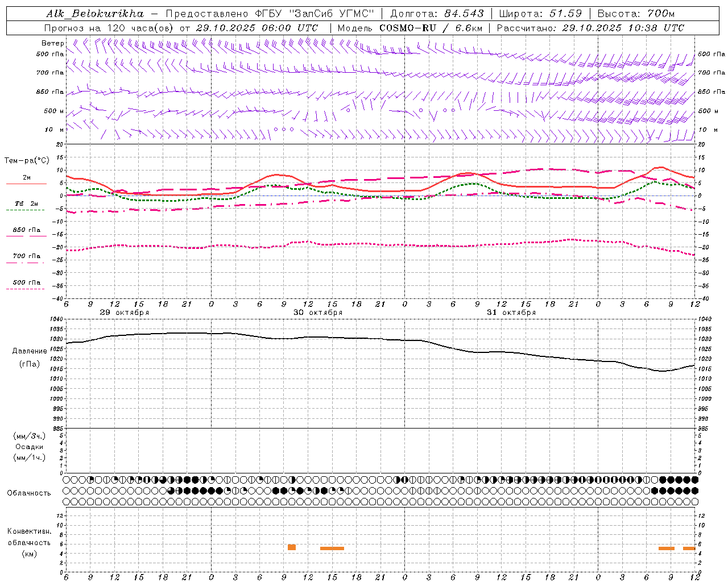Screen dimensions: 728x582
Task: Click the 29 октября date label
Action: (x=125, y=312)
